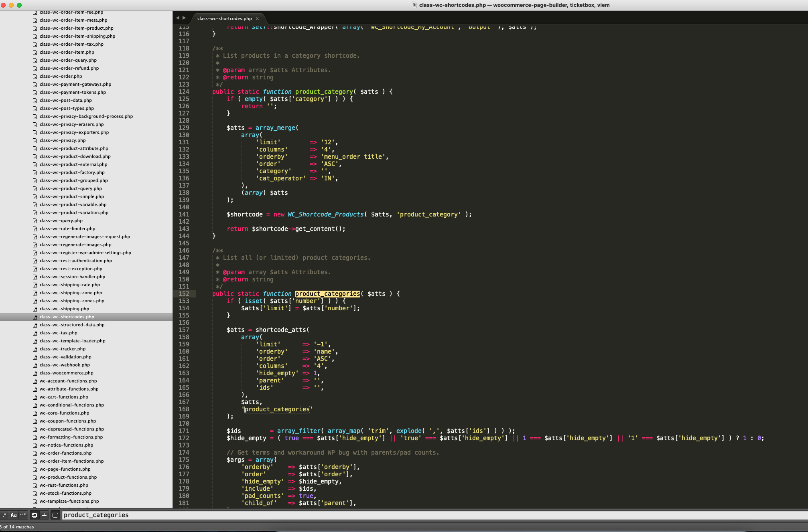
Task: Click highlighted product_categories function name
Action: [327, 294]
